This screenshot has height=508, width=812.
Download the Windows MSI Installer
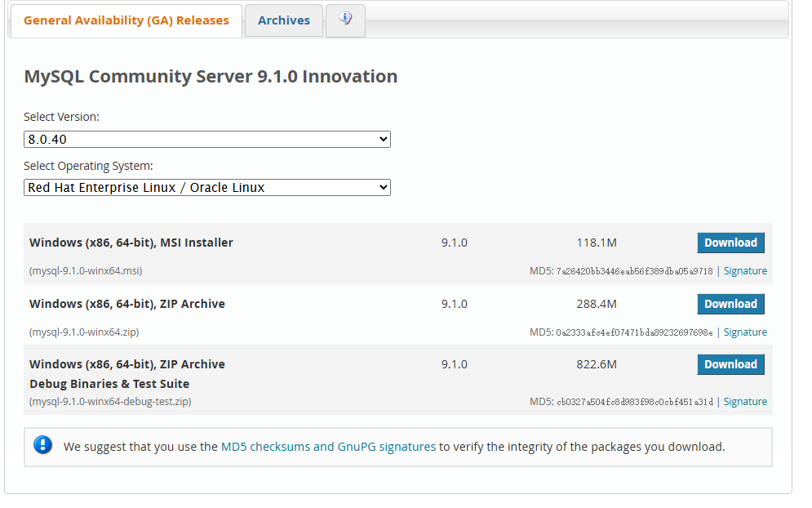[730, 243]
